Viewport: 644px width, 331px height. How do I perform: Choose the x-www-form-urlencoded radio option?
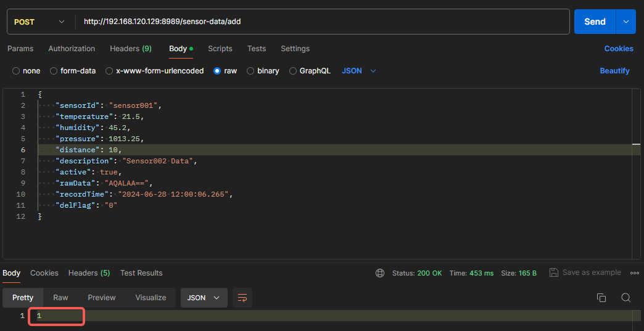[109, 71]
